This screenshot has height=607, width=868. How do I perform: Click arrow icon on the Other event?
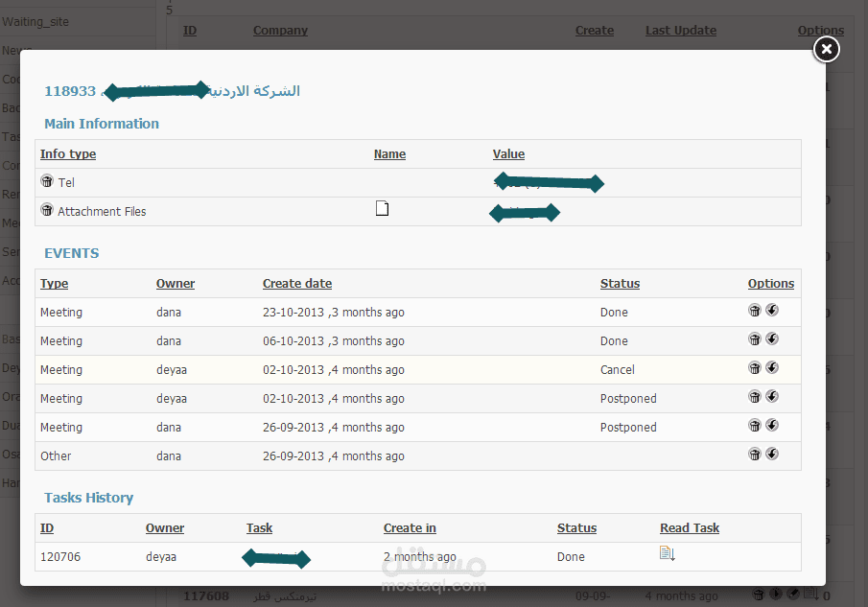(x=772, y=454)
